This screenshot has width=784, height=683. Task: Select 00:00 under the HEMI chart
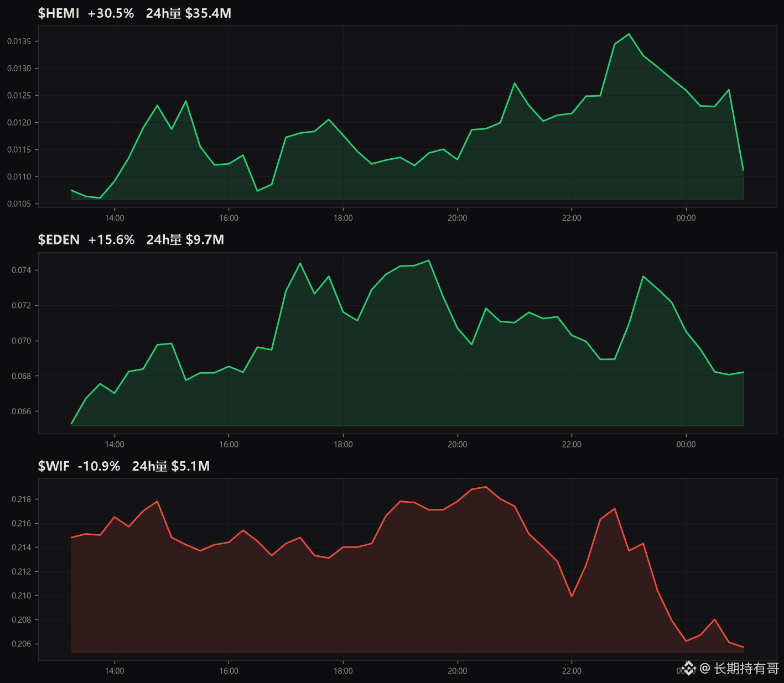click(686, 218)
